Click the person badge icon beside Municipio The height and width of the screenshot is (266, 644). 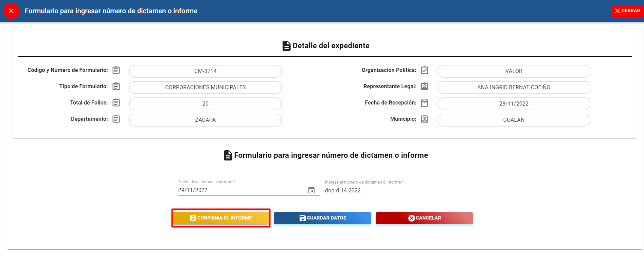click(x=425, y=119)
